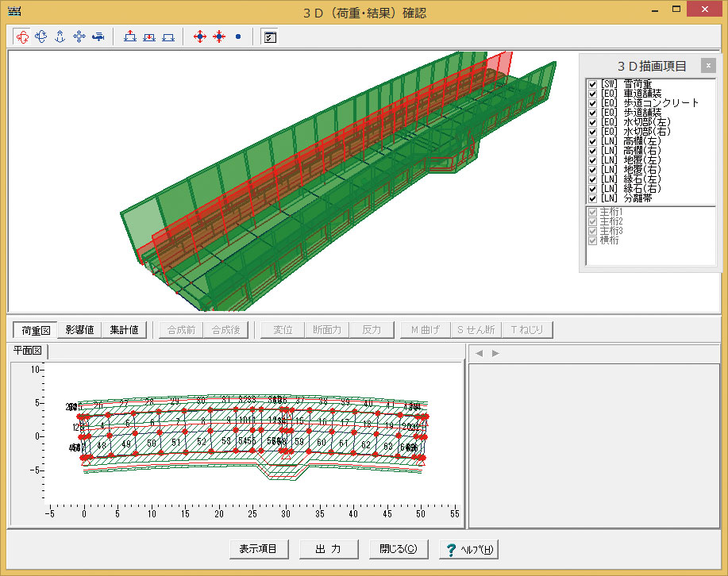Click the frame with red up-arrow icon
This screenshot has height=576, width=728.
[x=130, y=36]
